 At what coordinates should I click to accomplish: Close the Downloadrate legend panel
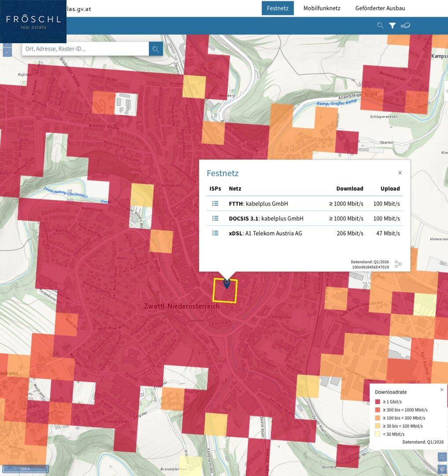(x=442, y=390)
